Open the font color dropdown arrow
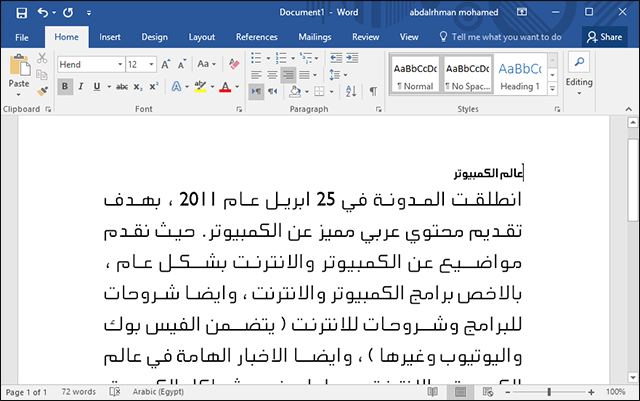The width and height of the screenshot is (640, 401). 237,87
